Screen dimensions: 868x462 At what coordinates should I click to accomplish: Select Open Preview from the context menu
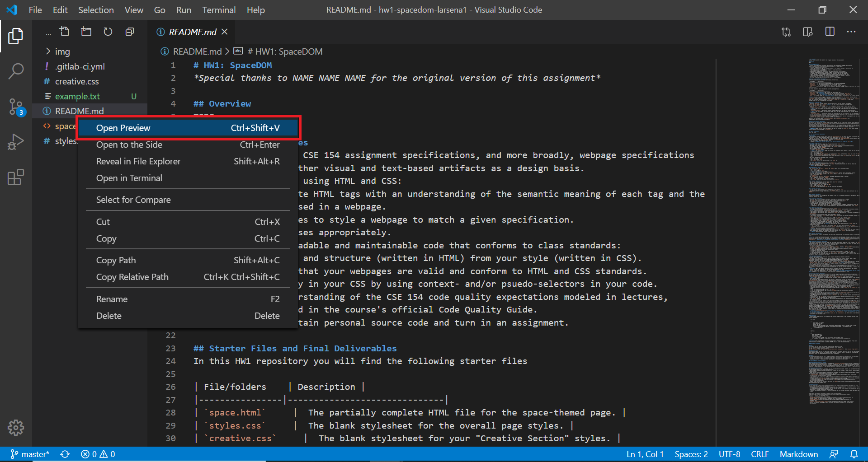click(x=123, y=128)
